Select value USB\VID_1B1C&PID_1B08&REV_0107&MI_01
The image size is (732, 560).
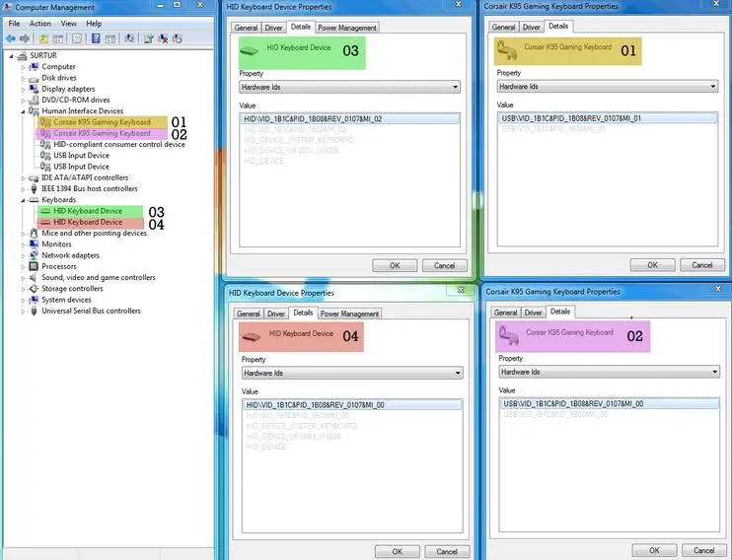tap(608, 118)
